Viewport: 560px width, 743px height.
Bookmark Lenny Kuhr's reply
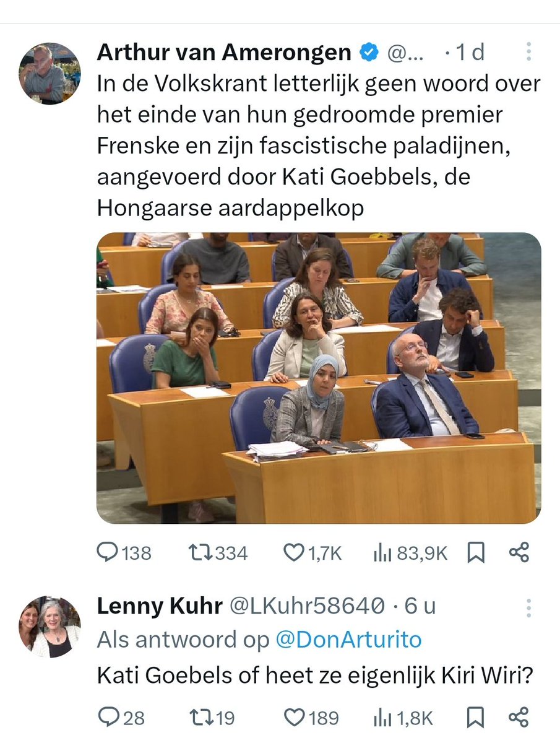coord(476,718)
